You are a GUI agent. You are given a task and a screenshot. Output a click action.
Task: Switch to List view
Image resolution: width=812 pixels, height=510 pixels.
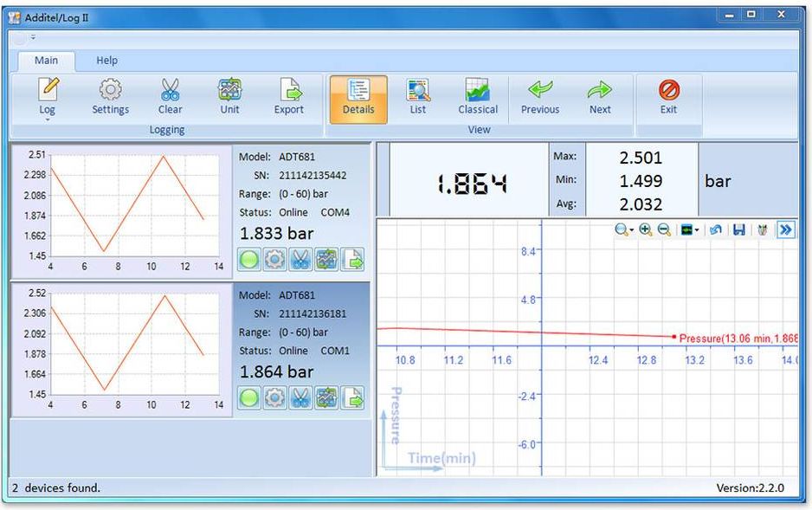pos(418,96)
